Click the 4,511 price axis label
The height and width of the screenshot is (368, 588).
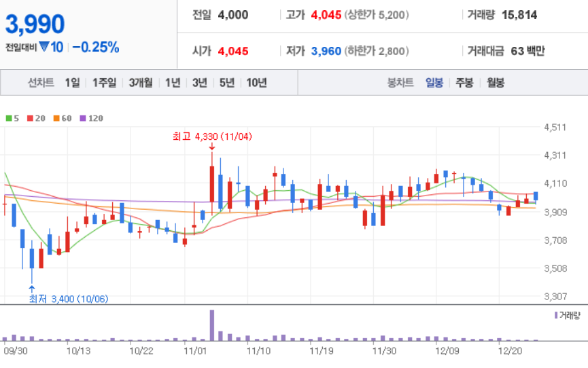555,128
